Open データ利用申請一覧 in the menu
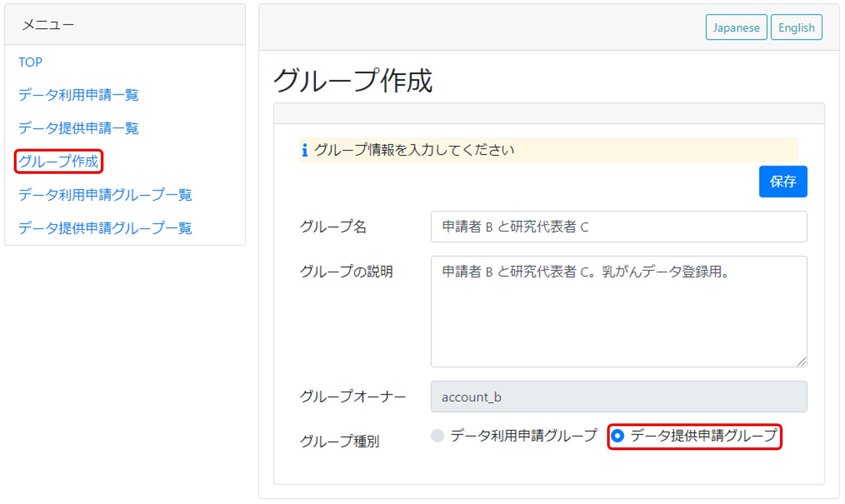The image size is (845, 504). pyautogui.click(x=78, y=95)
